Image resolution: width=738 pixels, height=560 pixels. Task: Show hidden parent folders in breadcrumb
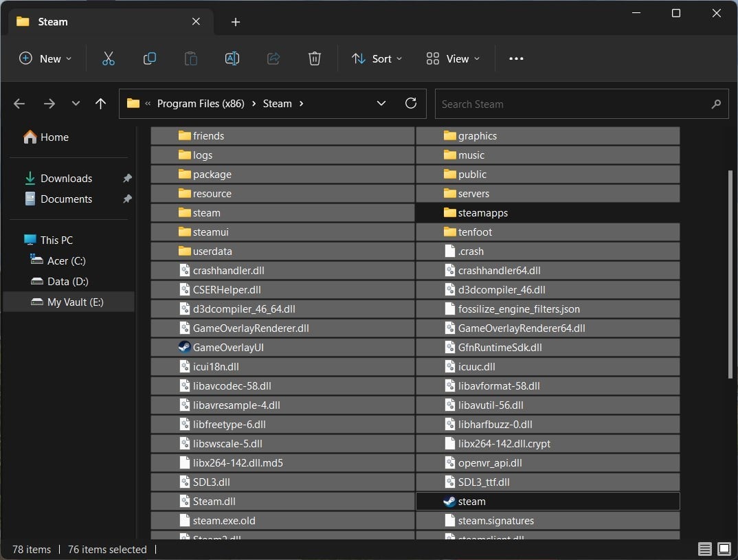tap(148, 104)
